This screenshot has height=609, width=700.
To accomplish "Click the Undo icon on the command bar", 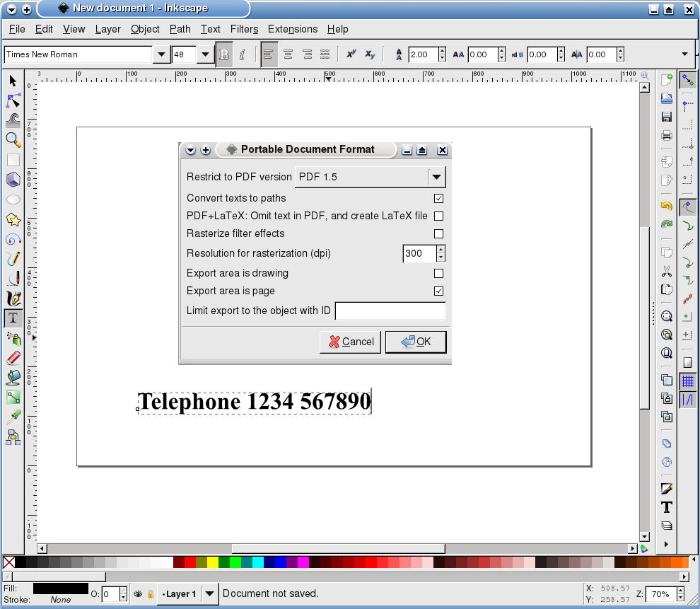I will click(x=665, y=204).
